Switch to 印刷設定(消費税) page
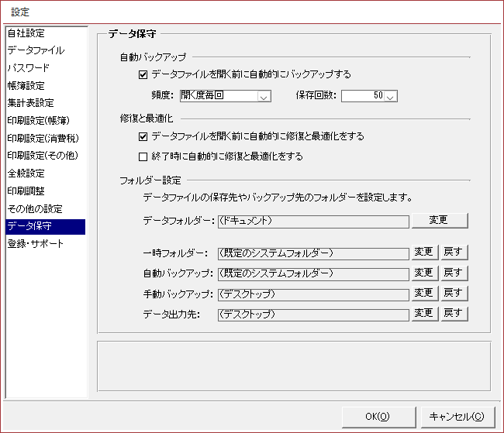 [45, 139]
